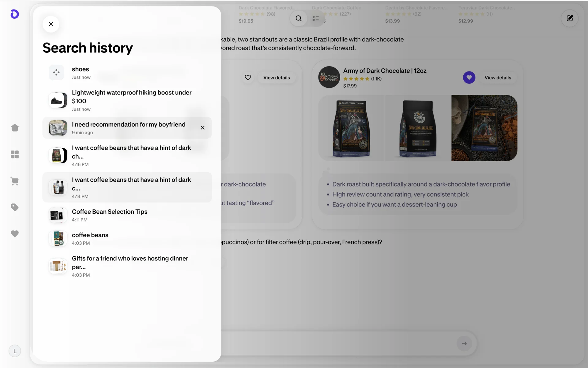
Task: Start a new chat with compose icon
Action: pos(570,18)
